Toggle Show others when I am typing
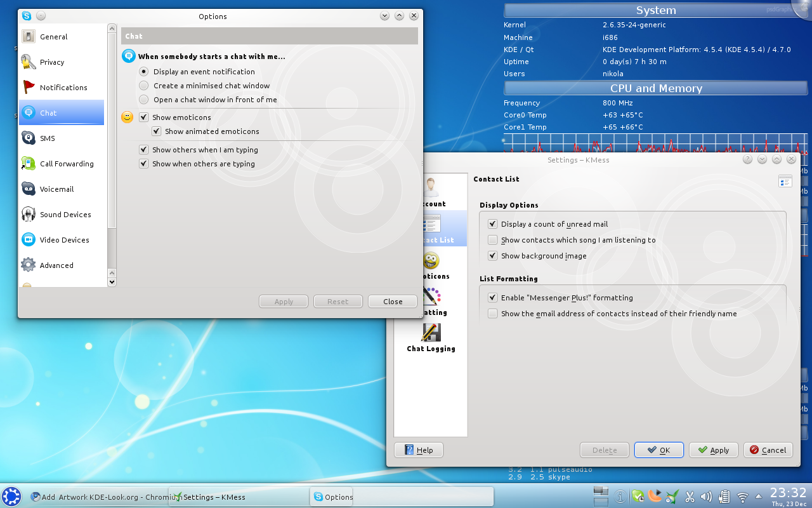 tap(144, 150)
